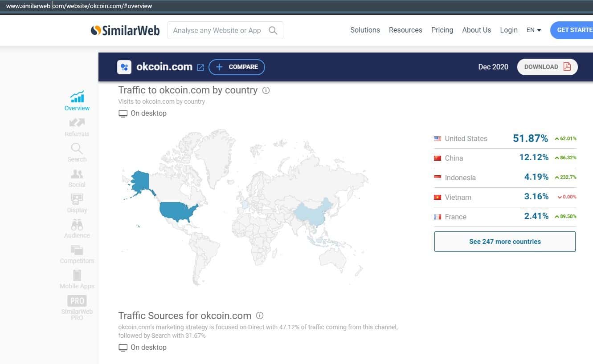Click the United States flag icon

(x=438, y=138)
